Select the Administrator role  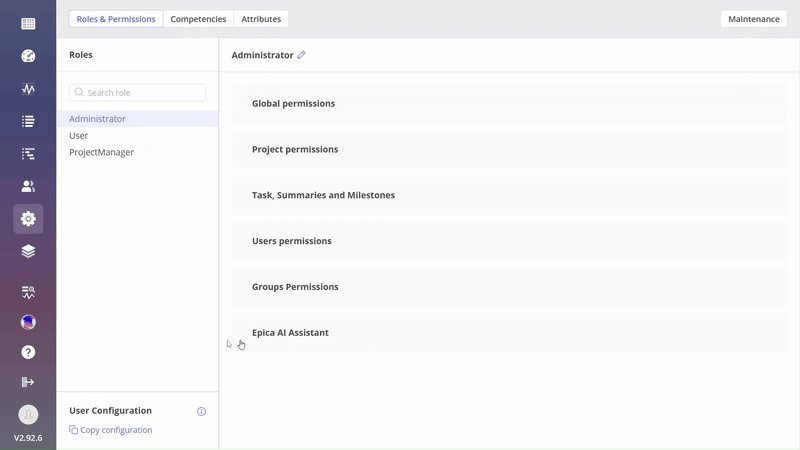138,118
